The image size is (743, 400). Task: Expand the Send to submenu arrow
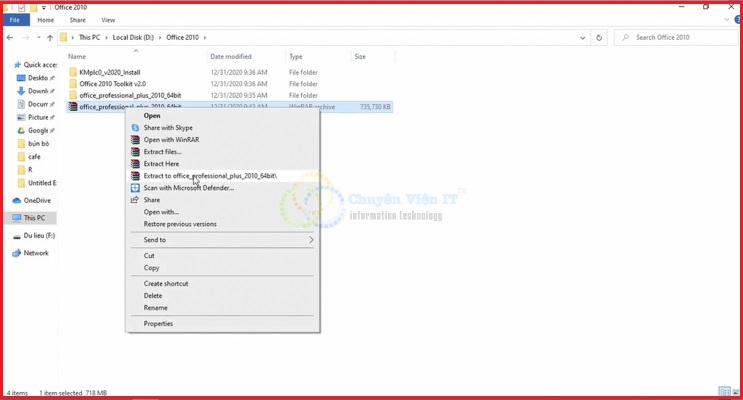311,240
